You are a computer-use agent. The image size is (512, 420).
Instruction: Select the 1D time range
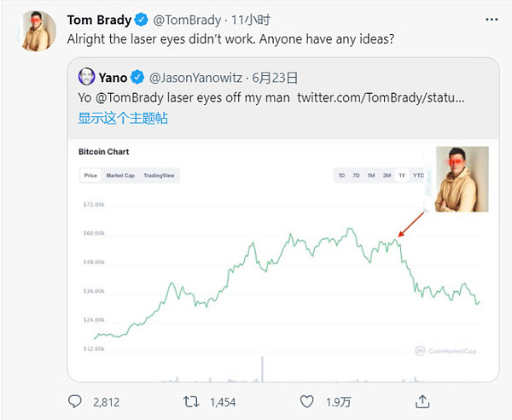click(341, 175)
